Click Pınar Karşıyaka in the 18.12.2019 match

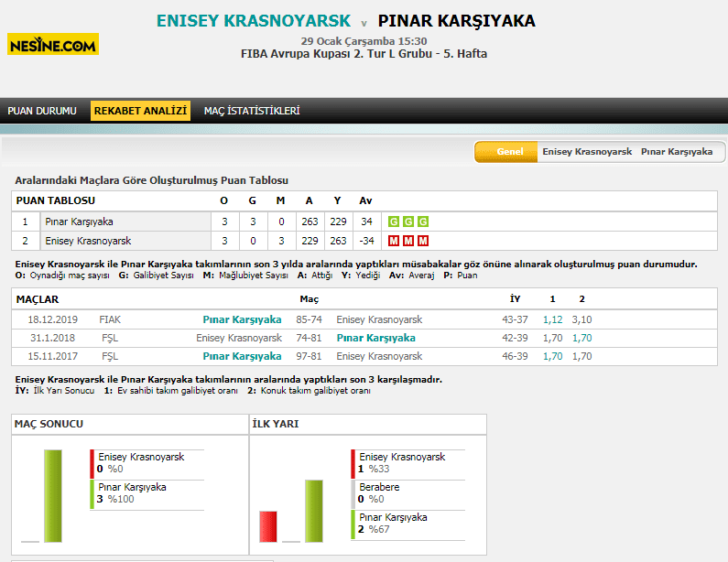click(242, 319)
